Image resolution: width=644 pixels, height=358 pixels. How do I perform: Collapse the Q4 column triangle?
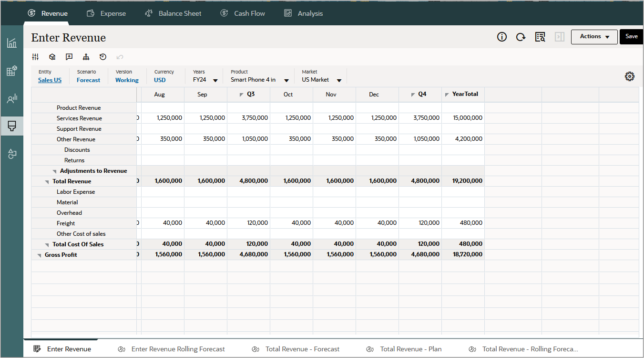click(x=413, y=95)
